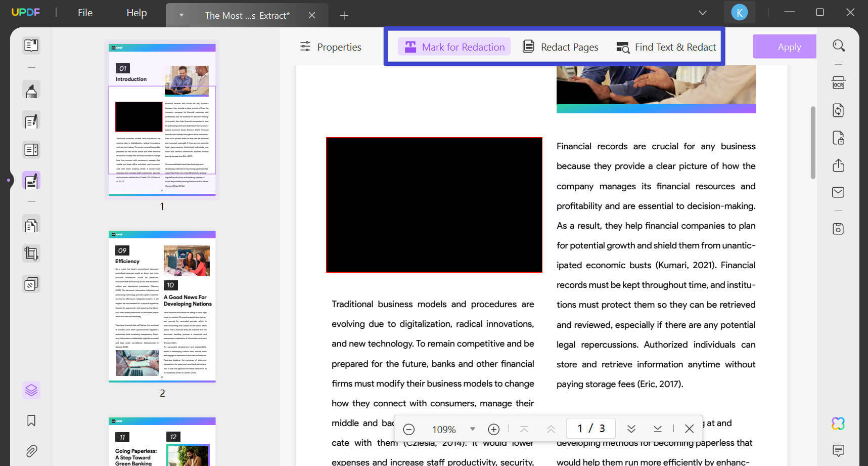The width and height of the screenshot is (868, 466).
Task: Open the document tab dropdown arrow
Action: (180, 15)
